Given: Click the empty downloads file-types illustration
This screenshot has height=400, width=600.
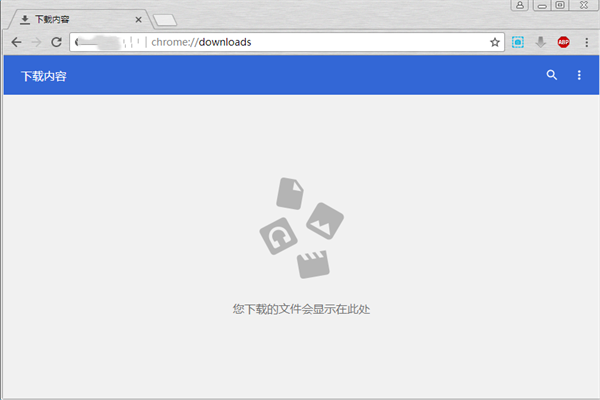Looking at the screenshot, I should tap(301, 229).
